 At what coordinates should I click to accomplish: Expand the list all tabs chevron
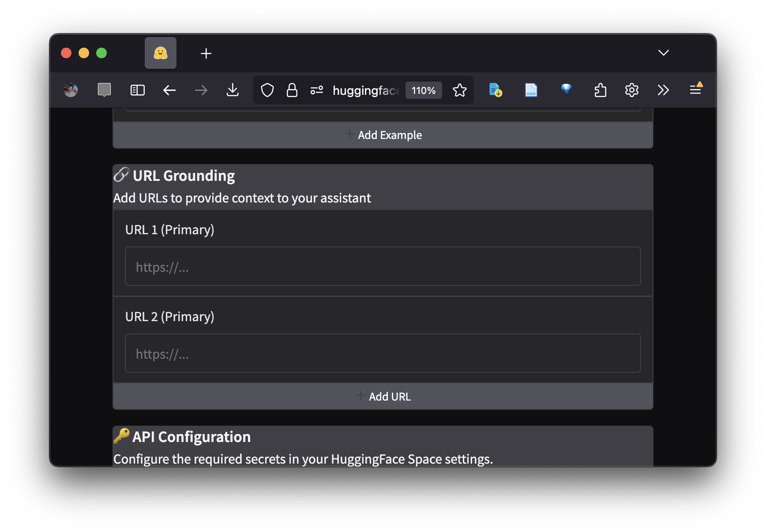coord(663,53)
